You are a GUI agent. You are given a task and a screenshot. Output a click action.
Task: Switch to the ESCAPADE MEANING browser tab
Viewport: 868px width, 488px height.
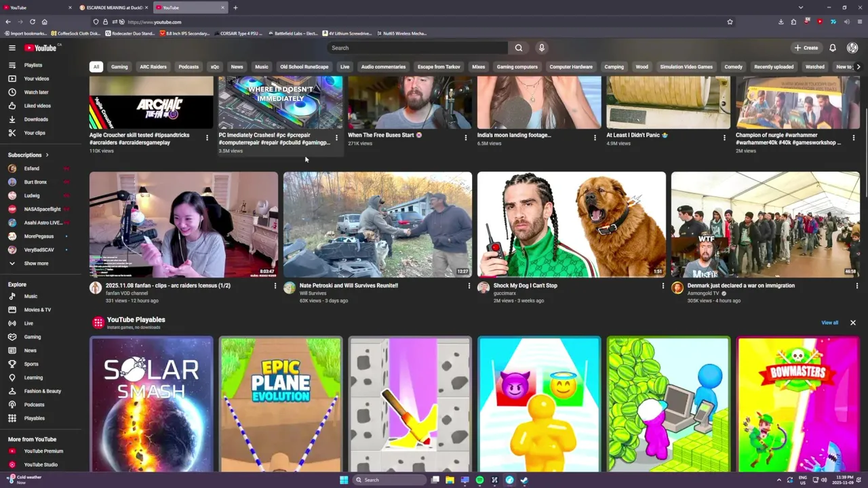point(113,7)
